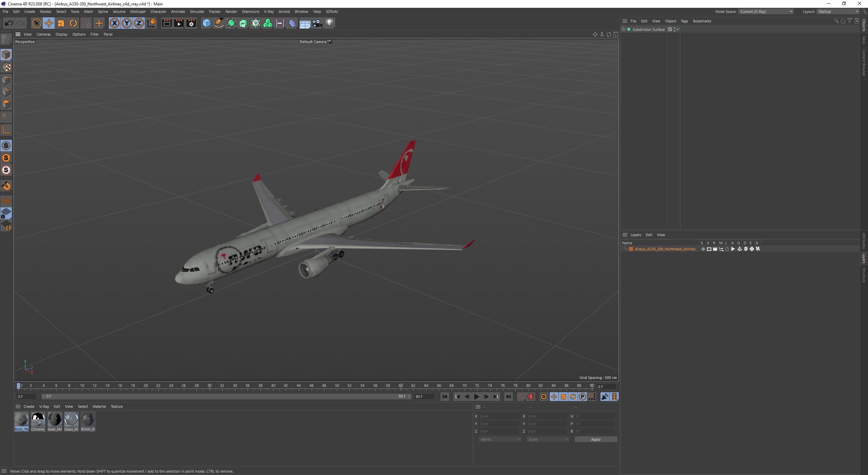Click the Live Selection tool icon
Viewport: 868px width, 475px height.
tap(36, 23)
